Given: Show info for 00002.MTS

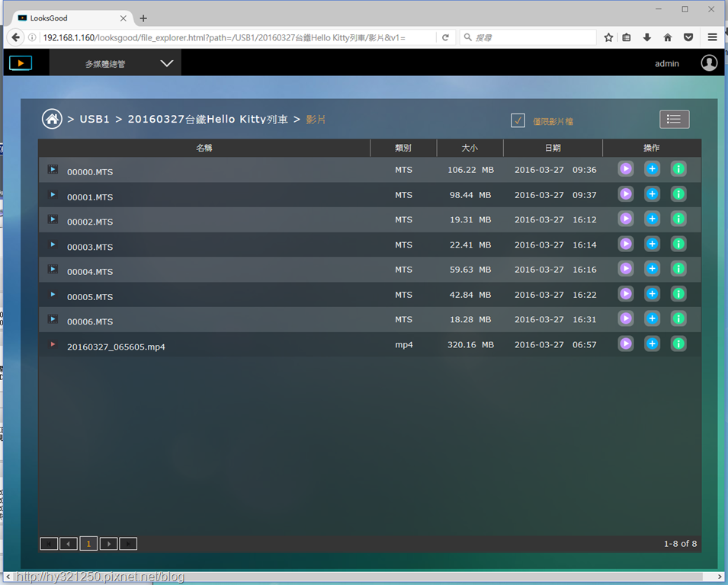Looking at the screenshot, I should click(678, 219).
